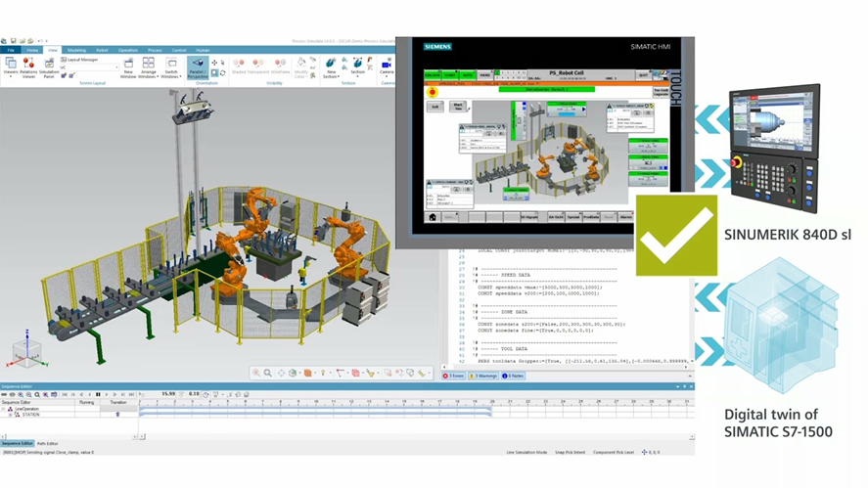Open the Relations Viewer
The height and width of the screenshot is (488, 868).
click(28, 67)
